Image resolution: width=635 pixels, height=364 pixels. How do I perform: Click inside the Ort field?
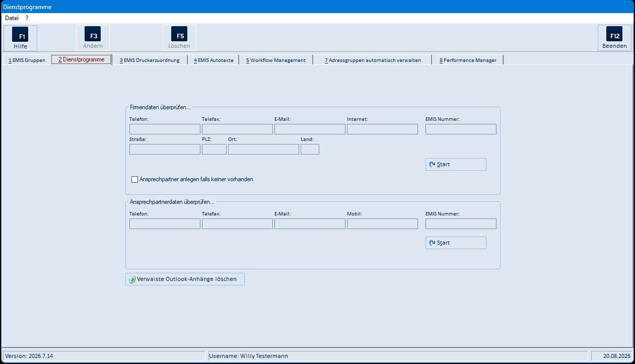pos(263,150)
